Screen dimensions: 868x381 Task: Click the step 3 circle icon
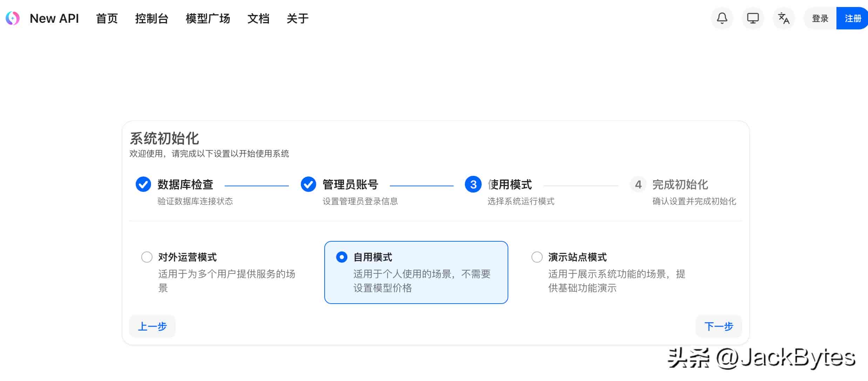coord(473,184)
